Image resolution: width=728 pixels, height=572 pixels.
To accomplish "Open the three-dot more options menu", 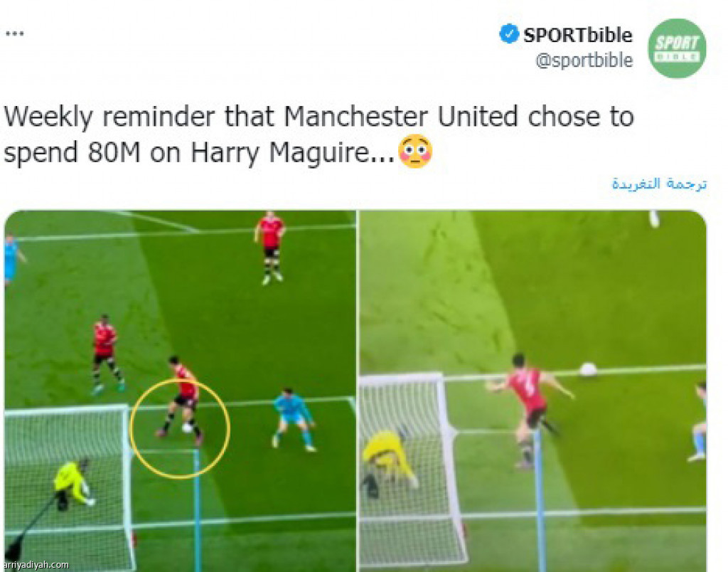I will pos(14,34).
